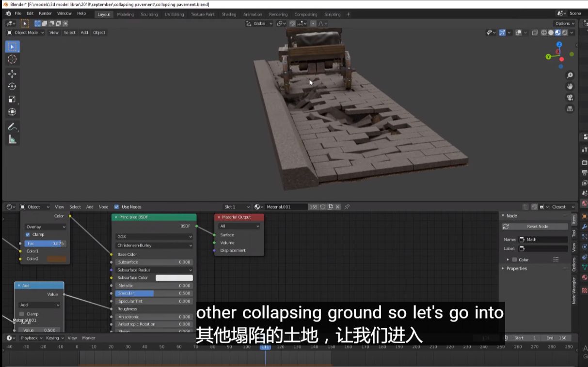Click the viewport zoom magnifier icon
This screenshot has height=367, width=588.
tap(569, 75)
